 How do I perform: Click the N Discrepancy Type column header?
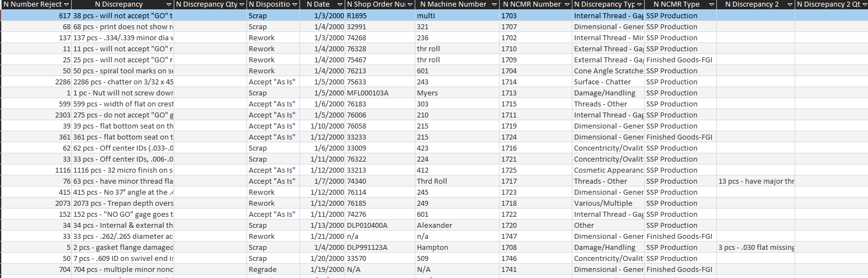click(x=604, y=4)
